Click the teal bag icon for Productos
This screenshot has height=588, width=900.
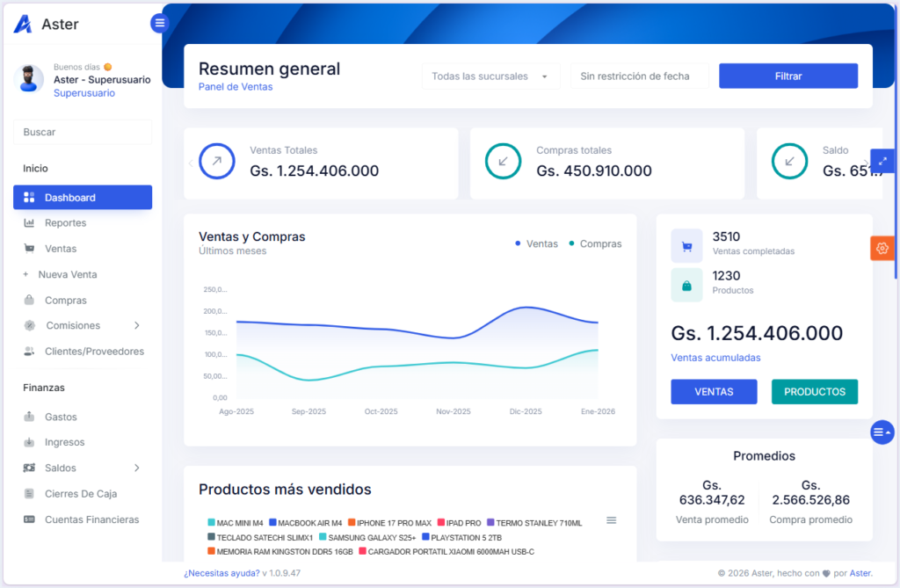pos(686,286)
